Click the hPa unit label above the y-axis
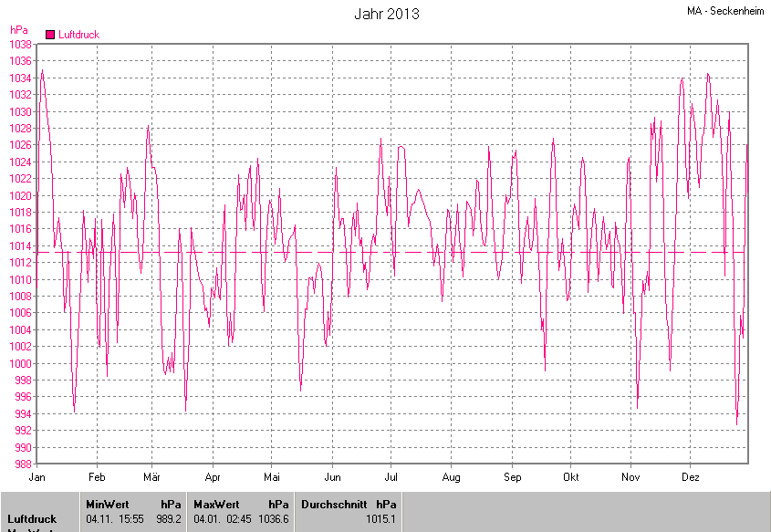This screenshot has height=532, width=771. point(18,30)
